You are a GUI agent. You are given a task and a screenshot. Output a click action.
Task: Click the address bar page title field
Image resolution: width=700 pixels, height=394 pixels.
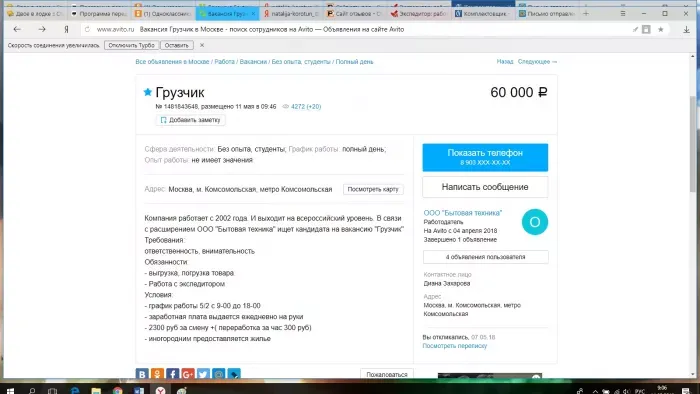click(271, 29)
